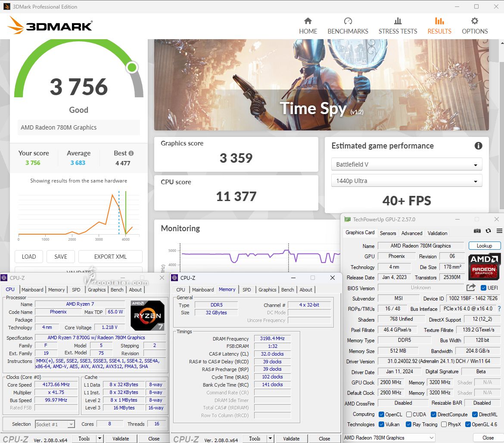The width and height of the screenshot is (504, 443).
Task: Open the Tools dropdown arrow in CPU-Z Memory window
Action: [x=271, y=439]
